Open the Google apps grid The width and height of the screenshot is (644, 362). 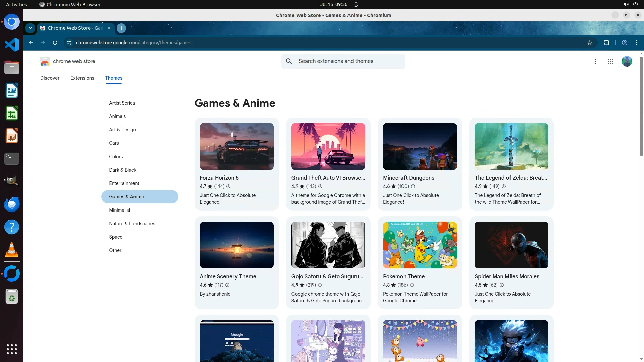coord(610,61)
